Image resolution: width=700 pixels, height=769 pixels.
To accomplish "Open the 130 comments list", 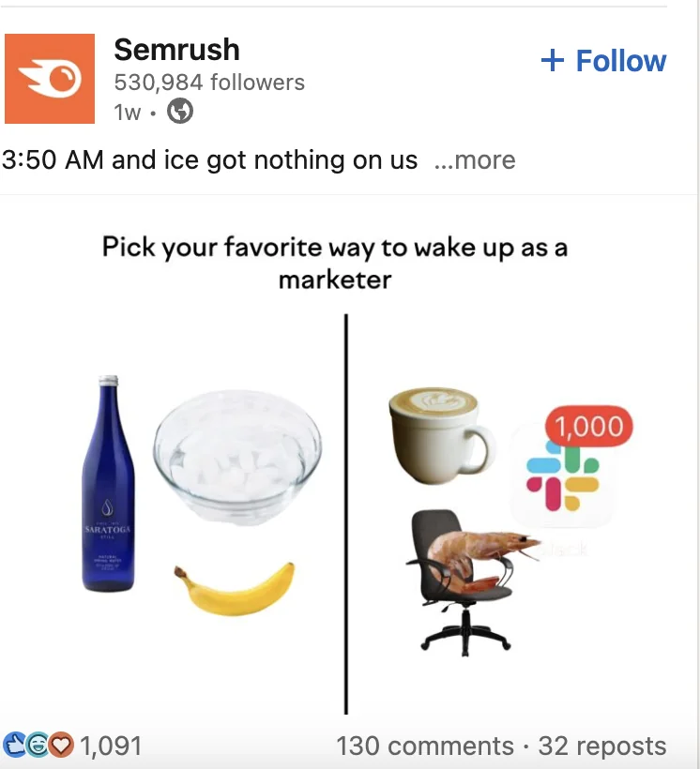I will click(x=425, y=746).
